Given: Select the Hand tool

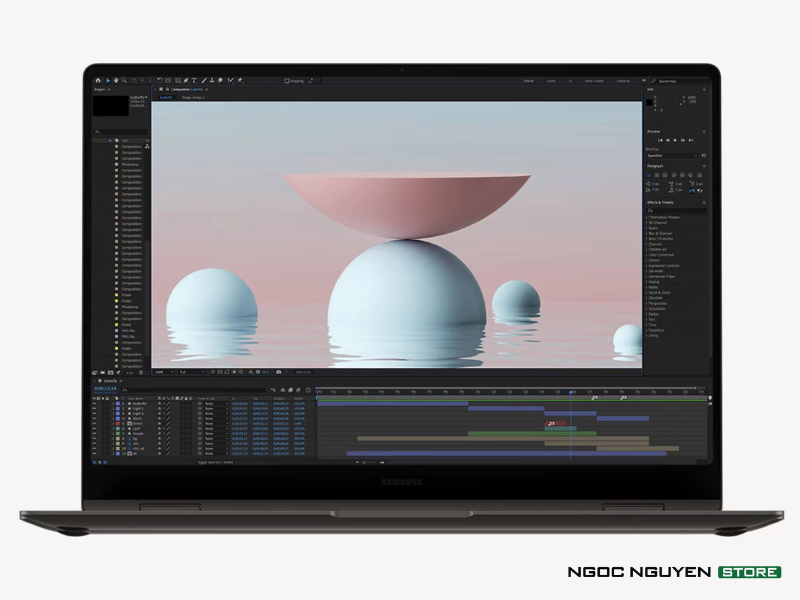Looking at the screenshot, I should click(x=116, y=80).
